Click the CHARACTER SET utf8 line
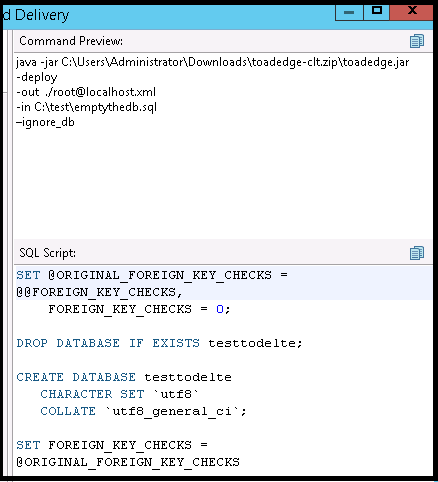Screen dimensions: 438x482 tap(119, 394)
